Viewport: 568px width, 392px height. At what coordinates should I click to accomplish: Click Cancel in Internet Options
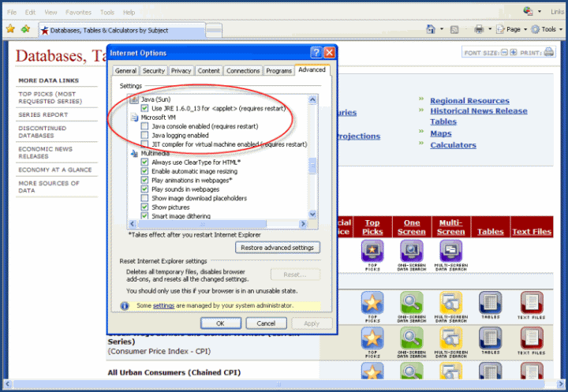click(267, 323)
